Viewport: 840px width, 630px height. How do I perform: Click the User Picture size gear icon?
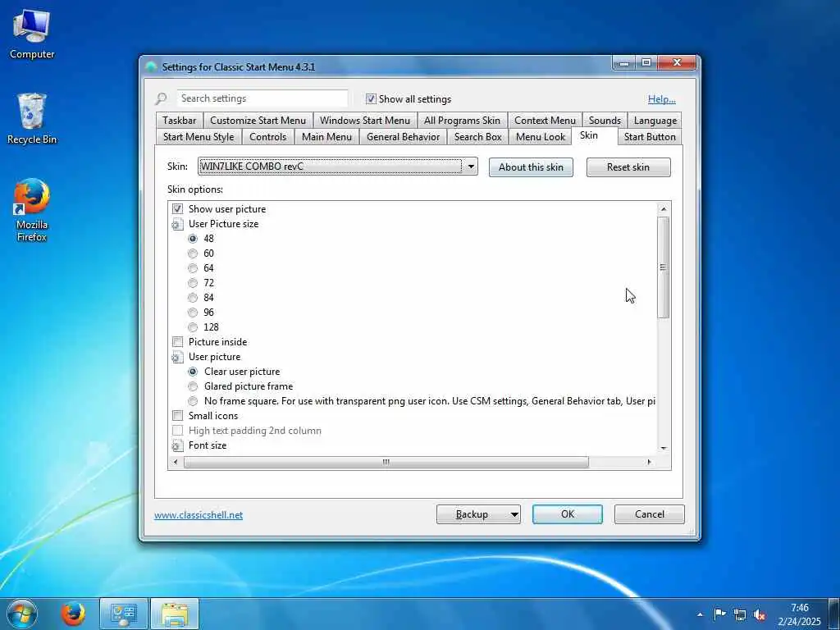pyautogui.click(x=177, y=224)
